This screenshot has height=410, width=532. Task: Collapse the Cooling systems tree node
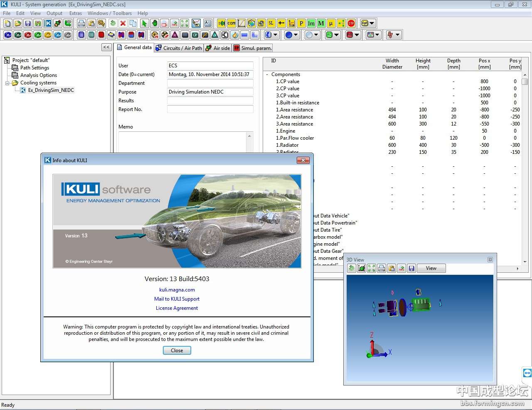(x=7, y=83)
